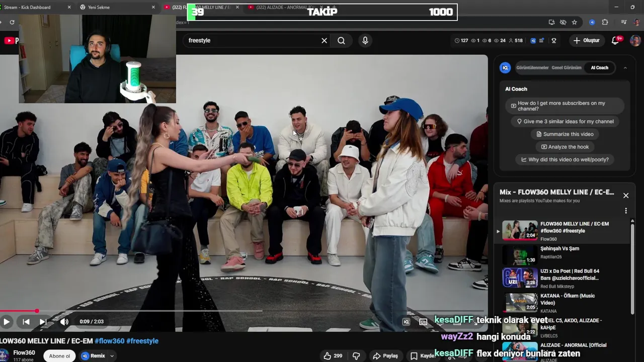Start voice search with microphone
This screenshot has width=644, height=362.
[365, 41]
